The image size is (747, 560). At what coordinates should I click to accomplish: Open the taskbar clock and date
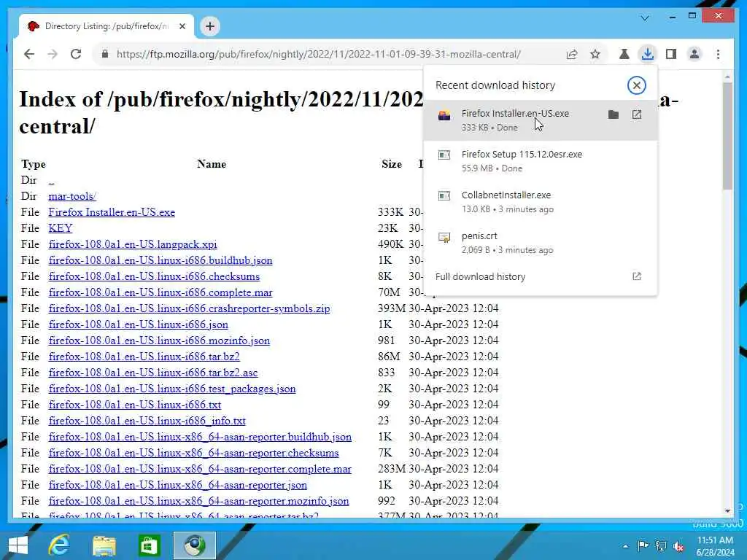(715, 546)
